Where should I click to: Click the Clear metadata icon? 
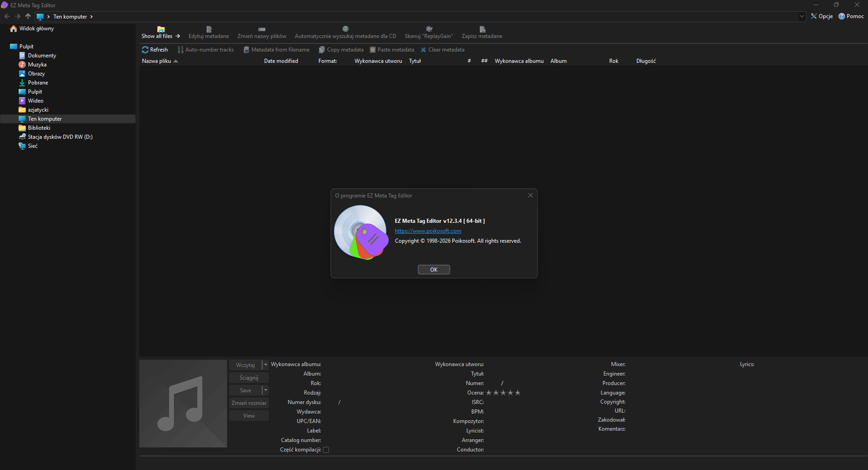point(423,50)
